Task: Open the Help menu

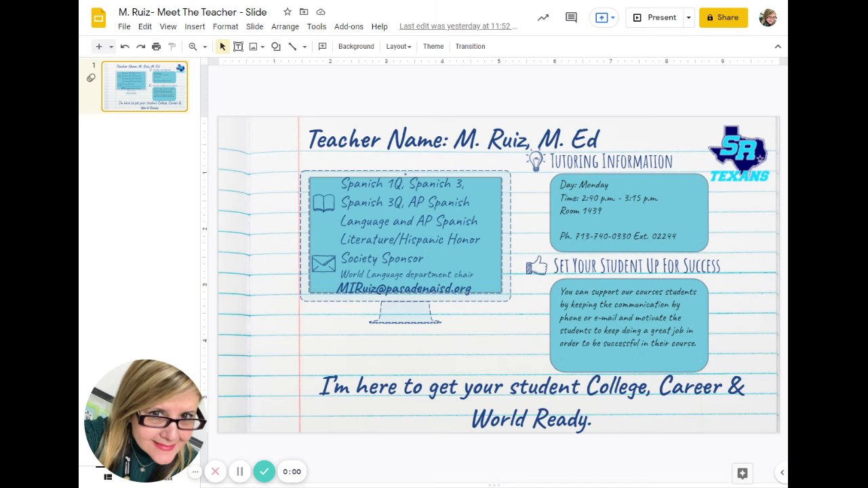Action: click(x=379, y=26)
